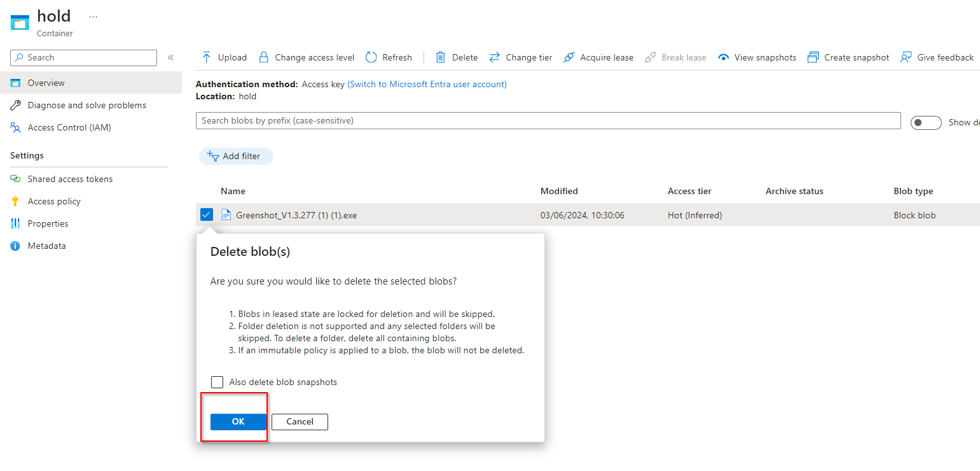This screenshot has height=471, width=980.
Task: Open Shared access tokens menu item
Action: (70, 179)
